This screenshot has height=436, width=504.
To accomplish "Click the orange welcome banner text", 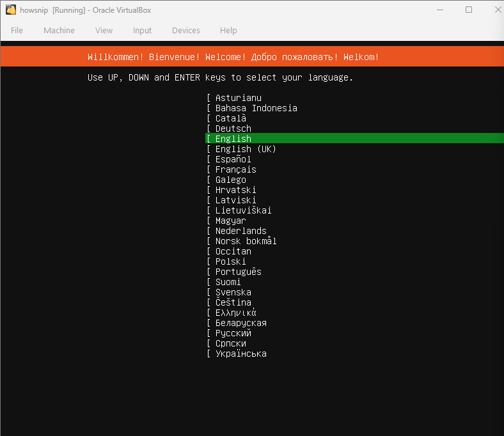I will point(233,57).
